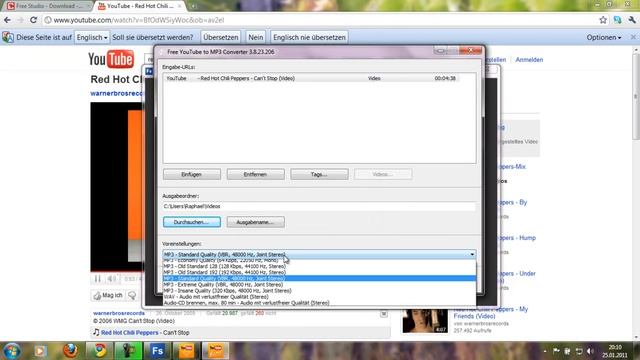Switch to the first YouTube converter taskbar icon
Image resolution: width=640 pixels, height=360 pixels.
tap(187, 351)
